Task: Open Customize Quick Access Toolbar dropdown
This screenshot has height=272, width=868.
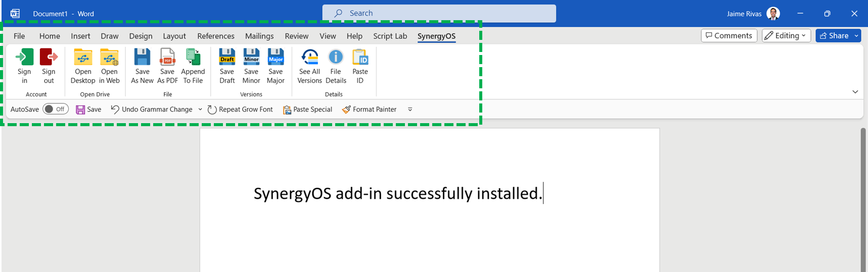Action: tap(410, 110)
